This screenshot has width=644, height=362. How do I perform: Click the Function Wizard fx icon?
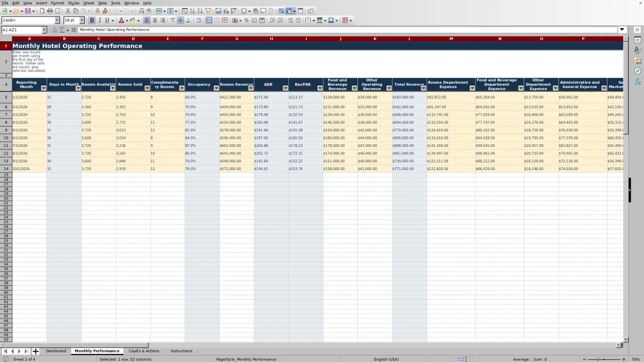pos(54,30)
